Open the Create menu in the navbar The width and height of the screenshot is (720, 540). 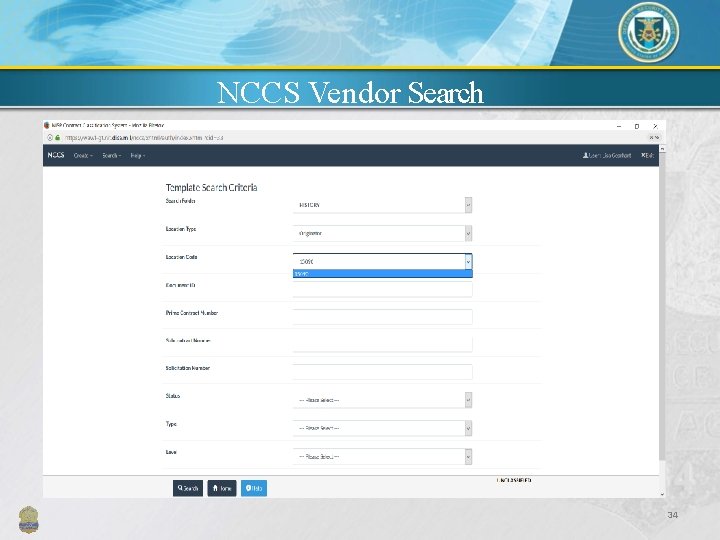(x=83, y=156)
